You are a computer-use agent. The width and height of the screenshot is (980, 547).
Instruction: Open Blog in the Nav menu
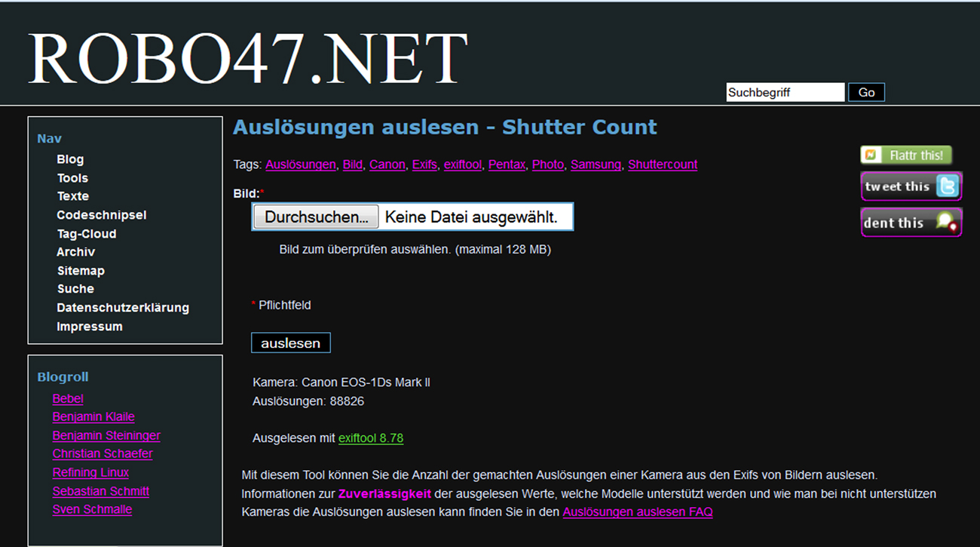point(70,159)
